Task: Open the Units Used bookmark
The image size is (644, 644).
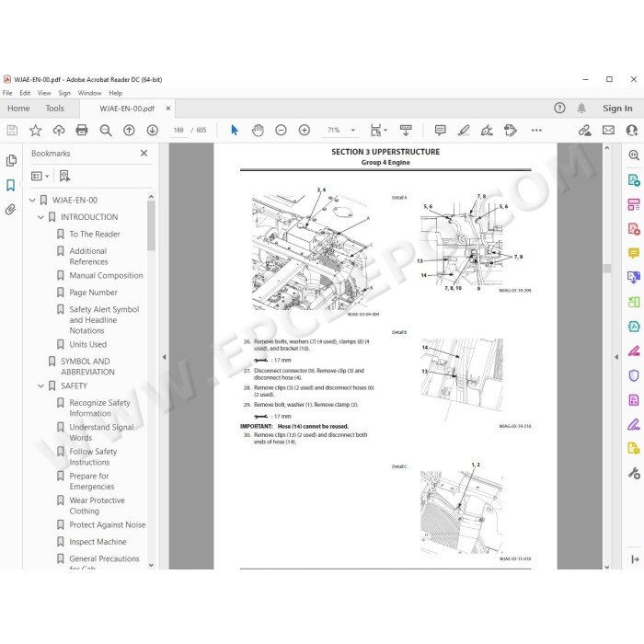Action: (88, 344)
